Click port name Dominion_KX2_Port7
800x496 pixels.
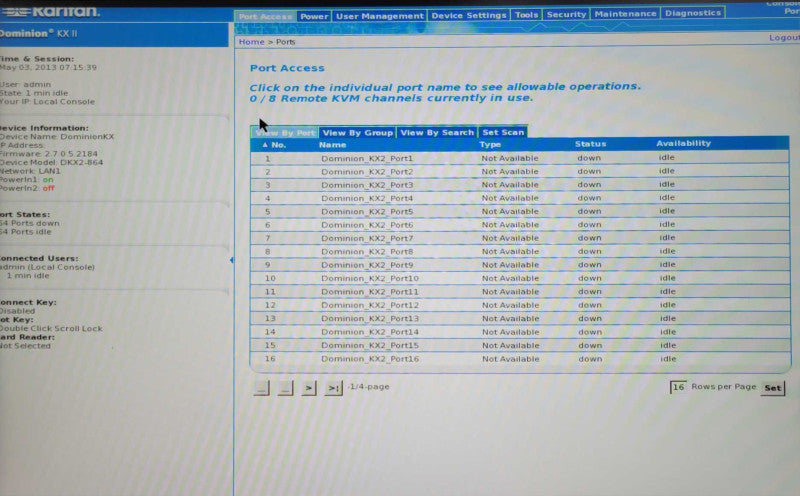tap(367, 238)
